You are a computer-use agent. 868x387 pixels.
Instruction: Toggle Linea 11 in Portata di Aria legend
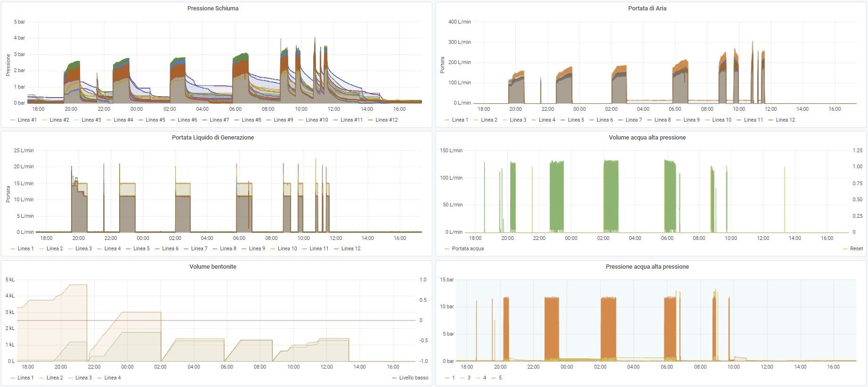coord(754,120)
